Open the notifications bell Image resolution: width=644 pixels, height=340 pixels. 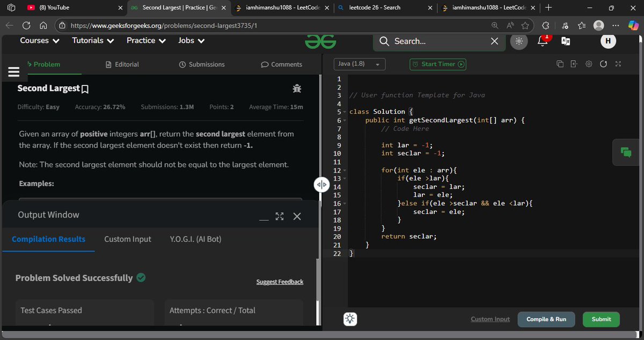point(543,41)
